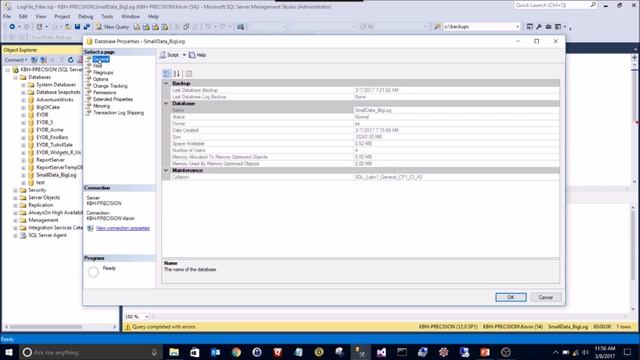Click Alphabetical sort icon in properties grid
The image size is (640, 360).
click(x=176, y=73)
